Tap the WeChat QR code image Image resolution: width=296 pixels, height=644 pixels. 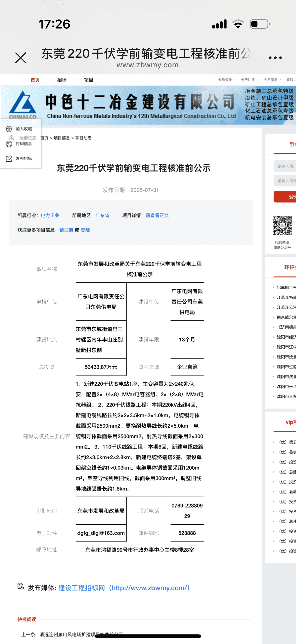pyautogui.click(x=282, y=225)
